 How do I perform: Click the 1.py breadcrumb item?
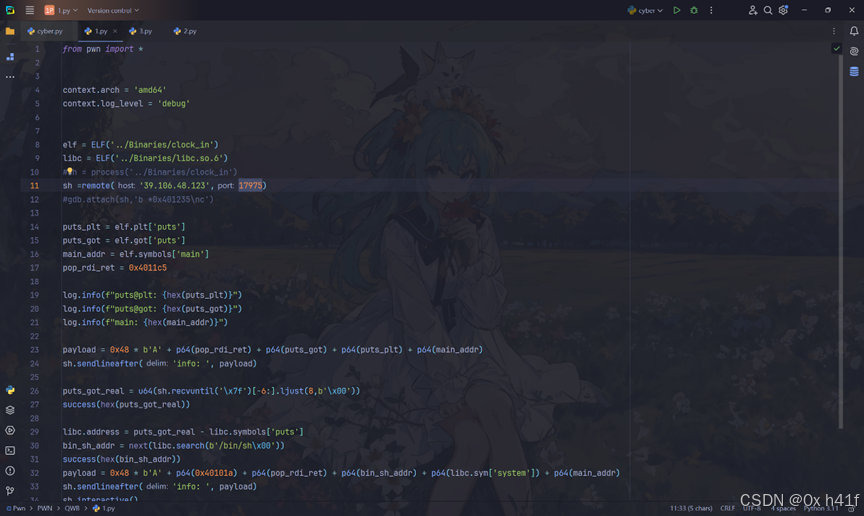(x=104, y=508)
